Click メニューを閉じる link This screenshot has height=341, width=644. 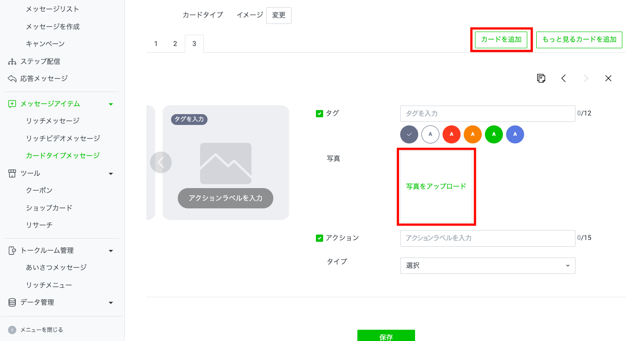tap(41, 330)
